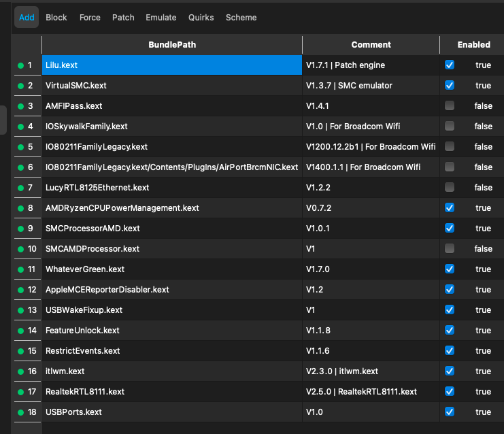
Task: Enable the SMCAMDProcessor.kext checkbox
Action: [450, 248]
